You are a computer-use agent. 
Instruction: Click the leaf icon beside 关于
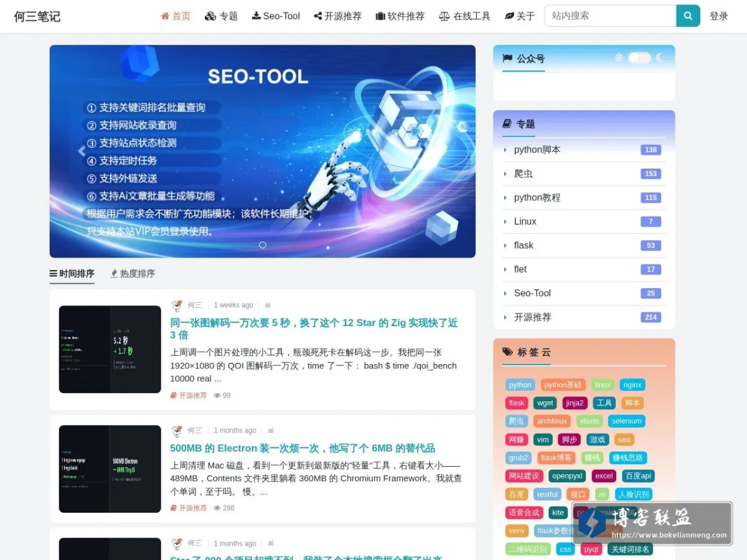(x=509, y=16)
